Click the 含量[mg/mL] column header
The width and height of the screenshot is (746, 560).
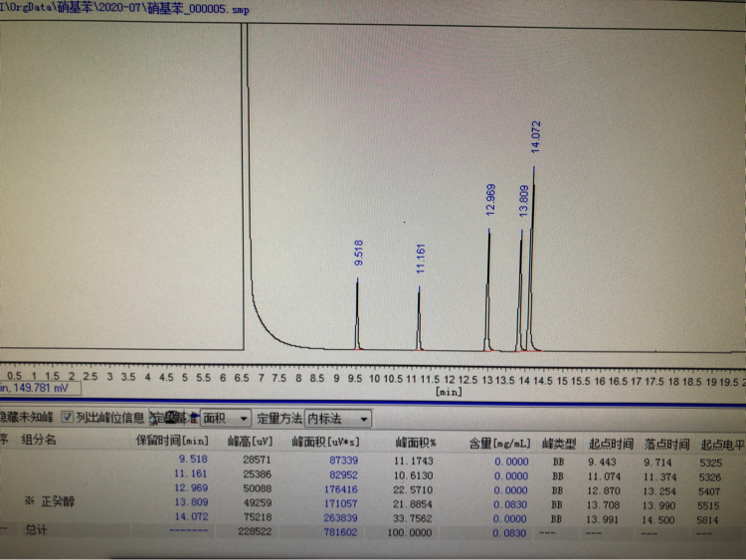[x=499, y=444]
